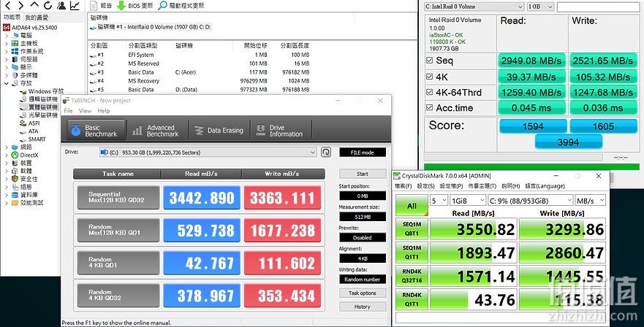
Task: Click TxBENCH drive refresh icon
Action: [326, 153]
